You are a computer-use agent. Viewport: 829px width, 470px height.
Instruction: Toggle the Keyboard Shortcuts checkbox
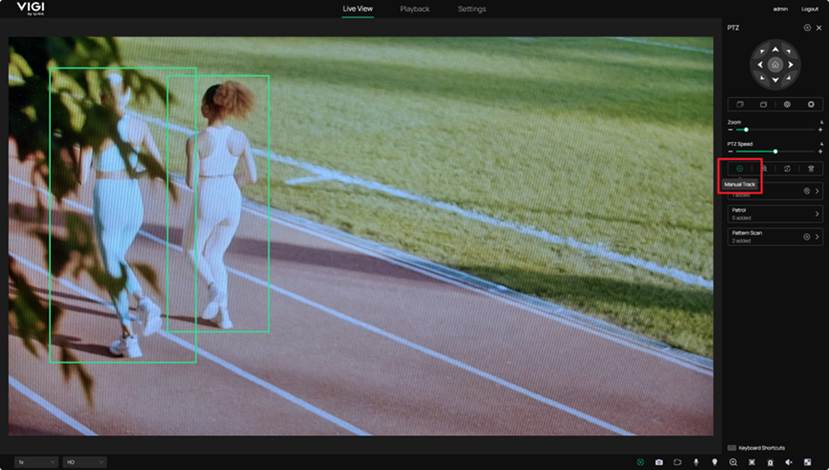click(732, 448)
